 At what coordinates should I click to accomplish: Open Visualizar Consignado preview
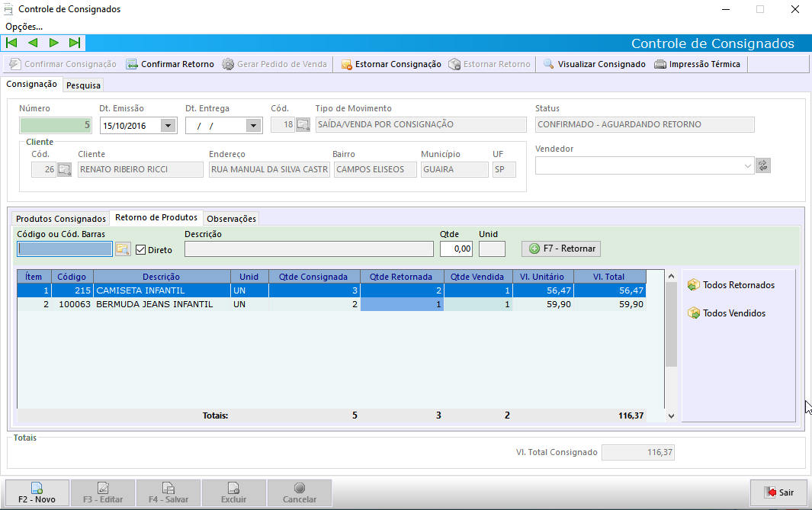(594, 64)
